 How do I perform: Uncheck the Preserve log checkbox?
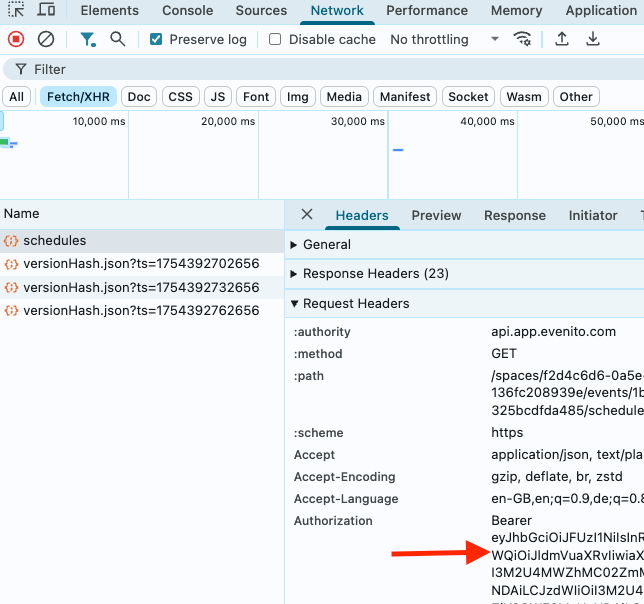pos(156,40)
